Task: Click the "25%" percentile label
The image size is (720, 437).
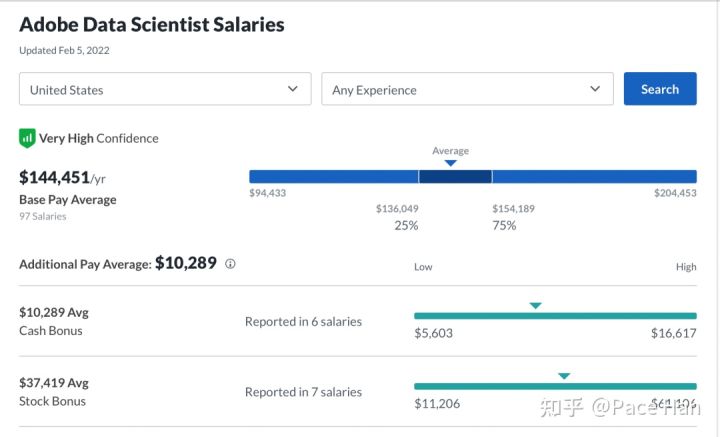Action: [406, 225]
